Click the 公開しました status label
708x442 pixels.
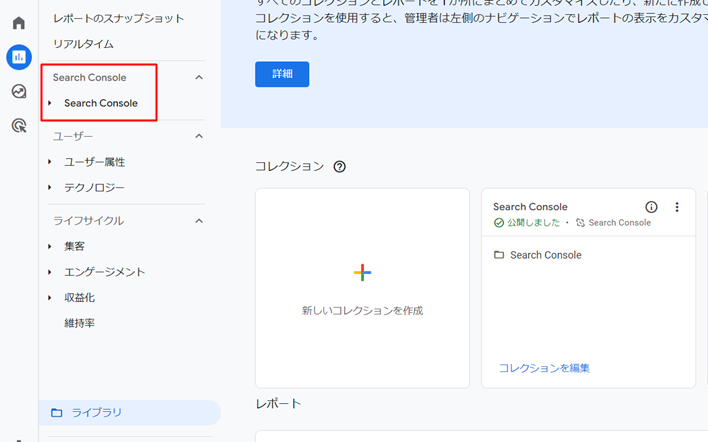tap(527, 223)
